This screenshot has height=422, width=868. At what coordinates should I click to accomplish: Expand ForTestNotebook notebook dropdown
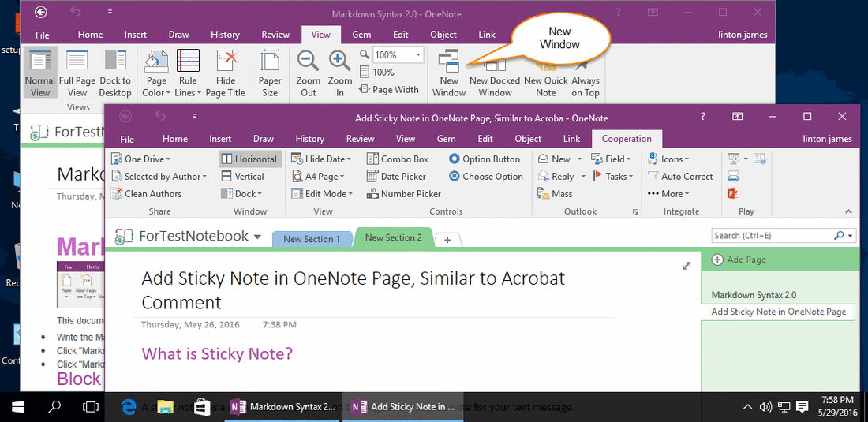pos(257,237)
